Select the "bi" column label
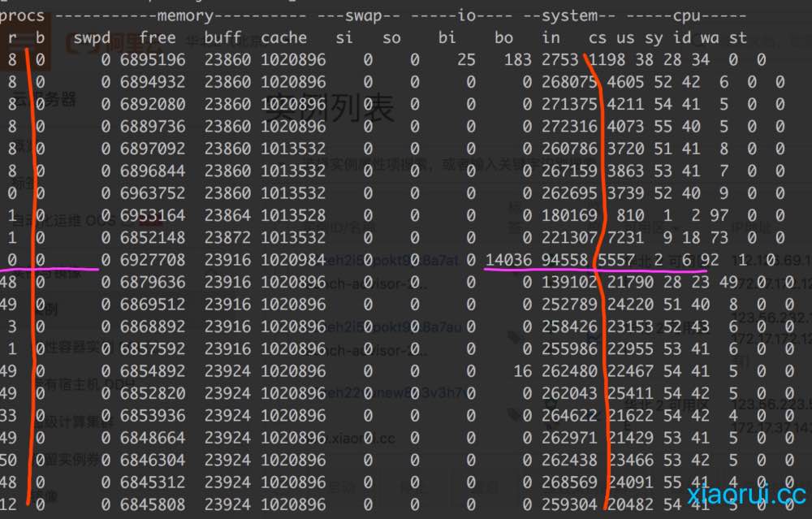 coord(447,37)
